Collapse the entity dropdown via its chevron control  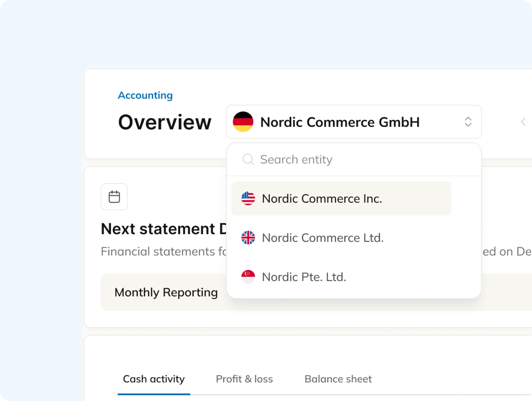coord(468,122)
